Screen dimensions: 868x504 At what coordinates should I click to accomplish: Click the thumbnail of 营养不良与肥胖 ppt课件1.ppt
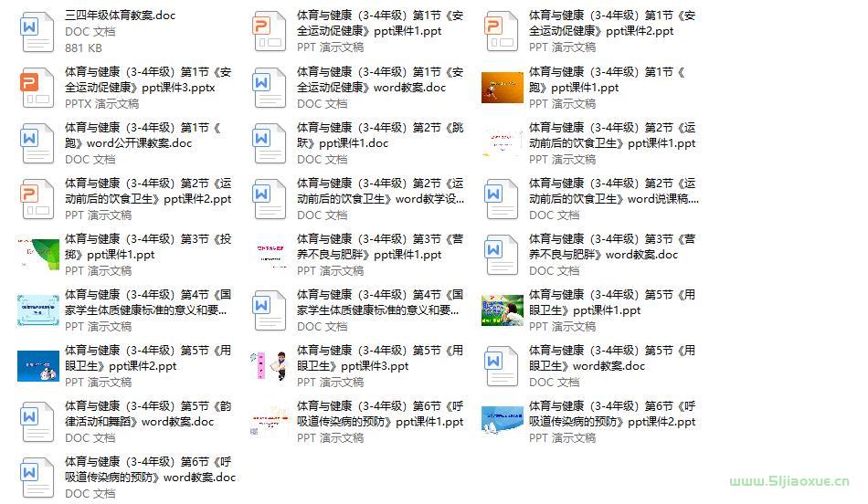click(270, 255)
